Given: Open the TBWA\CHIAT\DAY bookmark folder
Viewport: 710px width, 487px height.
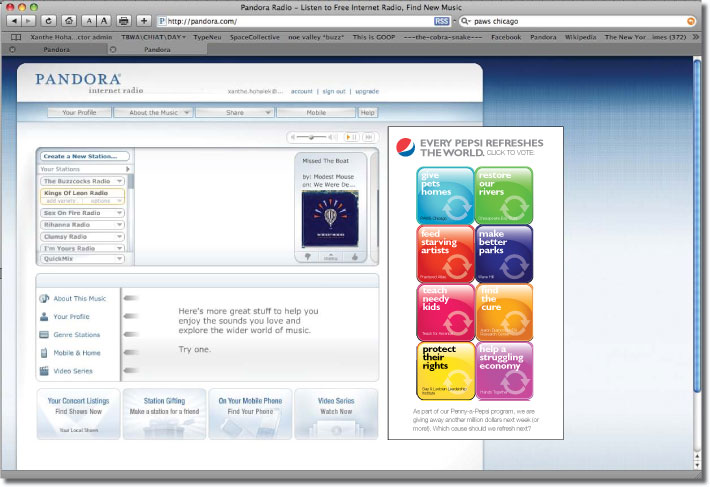Looking at the screenshot, I should (x=153, y=37).
